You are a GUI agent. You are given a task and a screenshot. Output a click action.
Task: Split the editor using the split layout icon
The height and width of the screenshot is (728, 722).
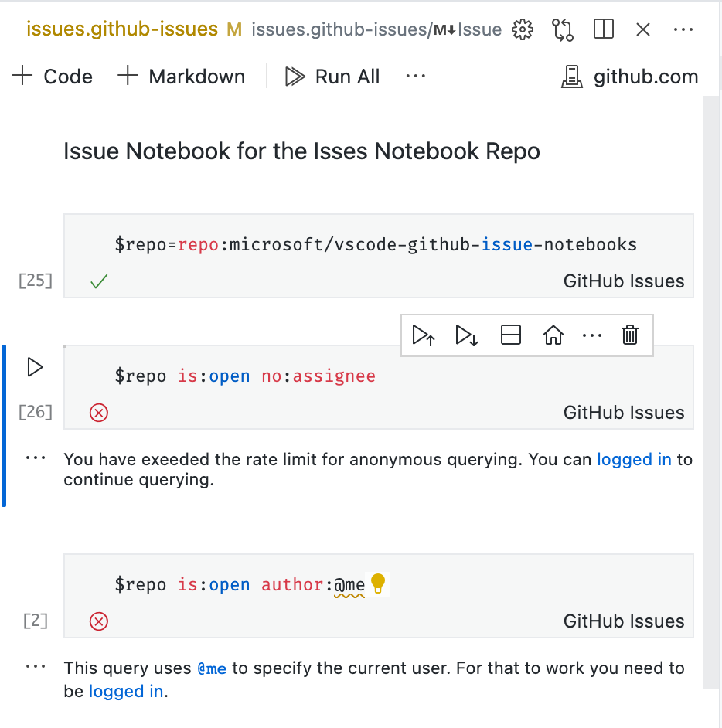click(603, 29)
